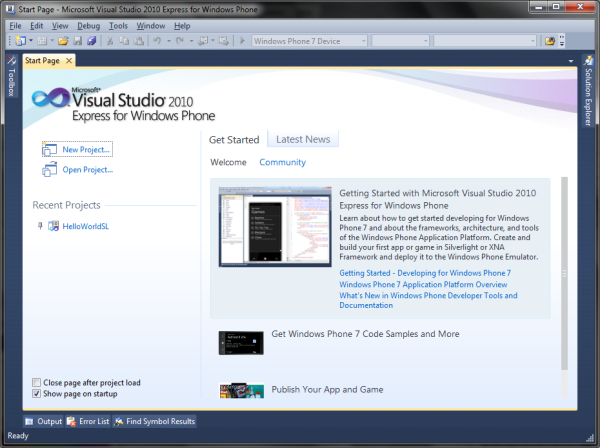The height and width of the screenshot is (448, 600).
Task: Click the Redo arrow icon
Action: [179, 41]
